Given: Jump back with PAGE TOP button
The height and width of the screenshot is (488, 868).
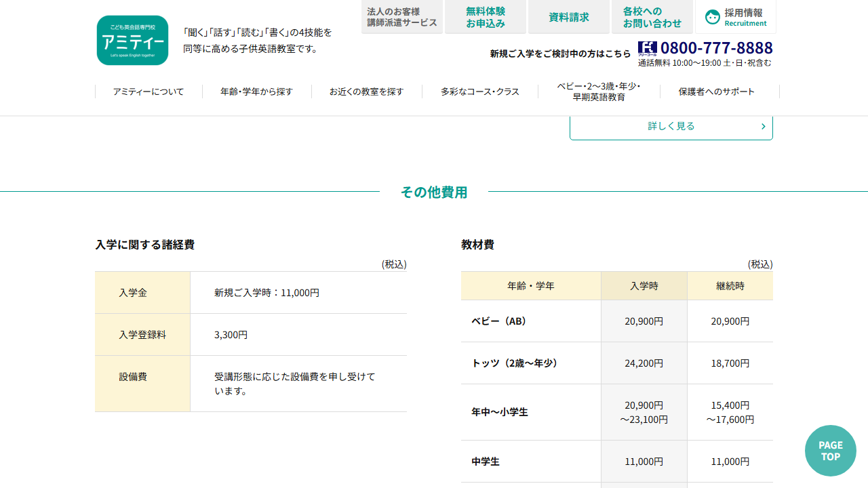Looking at the screenshot, I should 831,451.
